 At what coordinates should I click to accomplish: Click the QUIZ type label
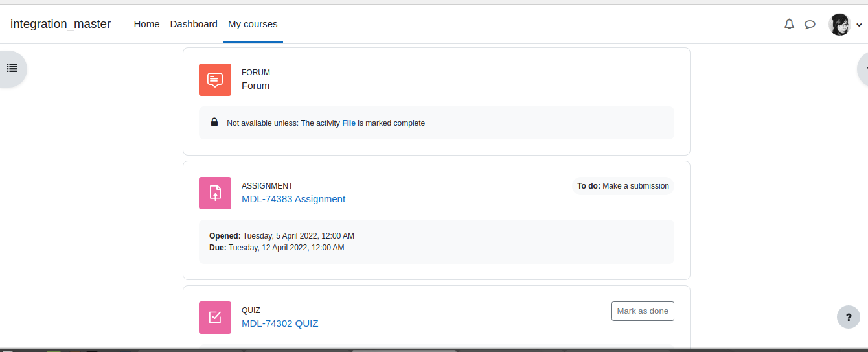click(251, 311)
